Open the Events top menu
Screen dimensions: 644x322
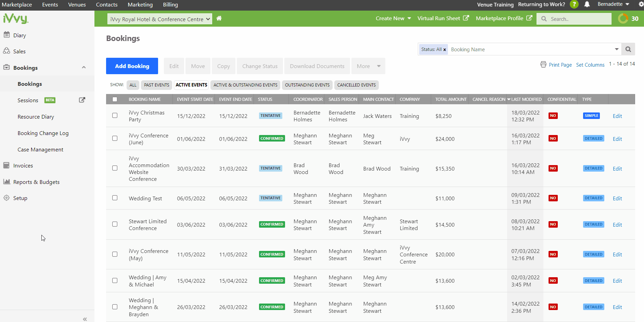[x=50, y=5]
